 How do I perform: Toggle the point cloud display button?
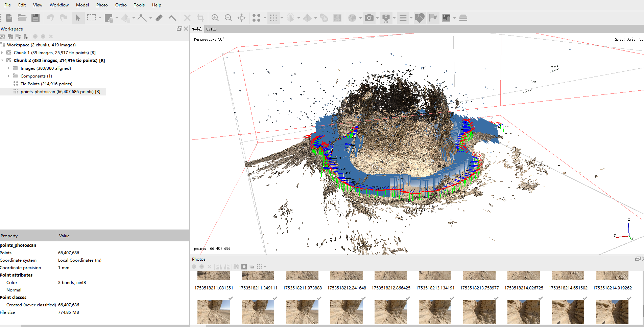coord(273,18)
